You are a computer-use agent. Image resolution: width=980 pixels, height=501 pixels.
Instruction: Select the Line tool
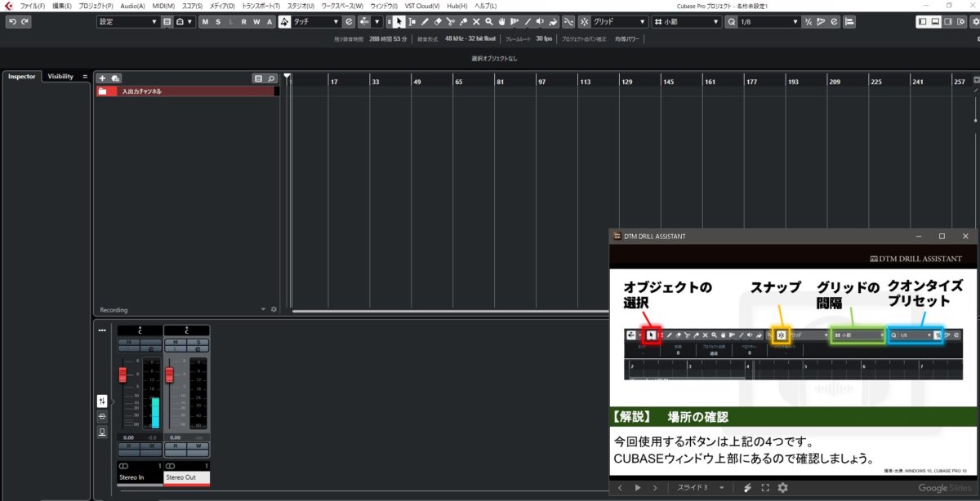[528, 22]
